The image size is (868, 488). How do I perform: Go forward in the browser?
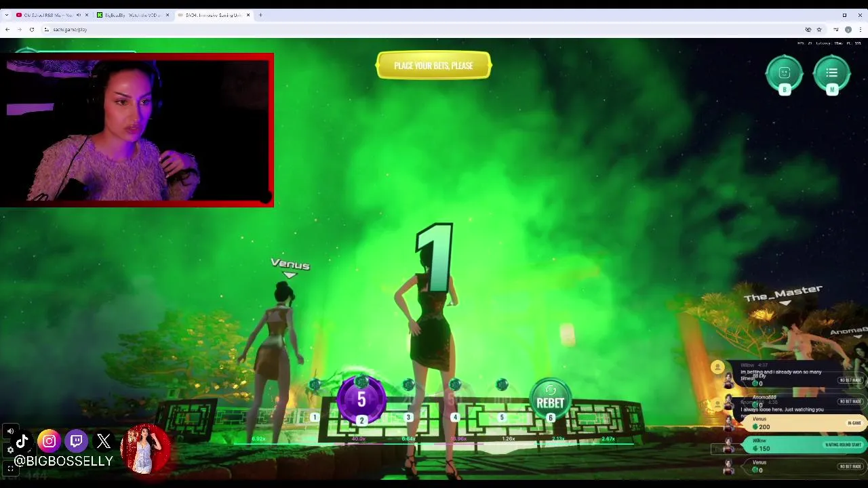20,30
